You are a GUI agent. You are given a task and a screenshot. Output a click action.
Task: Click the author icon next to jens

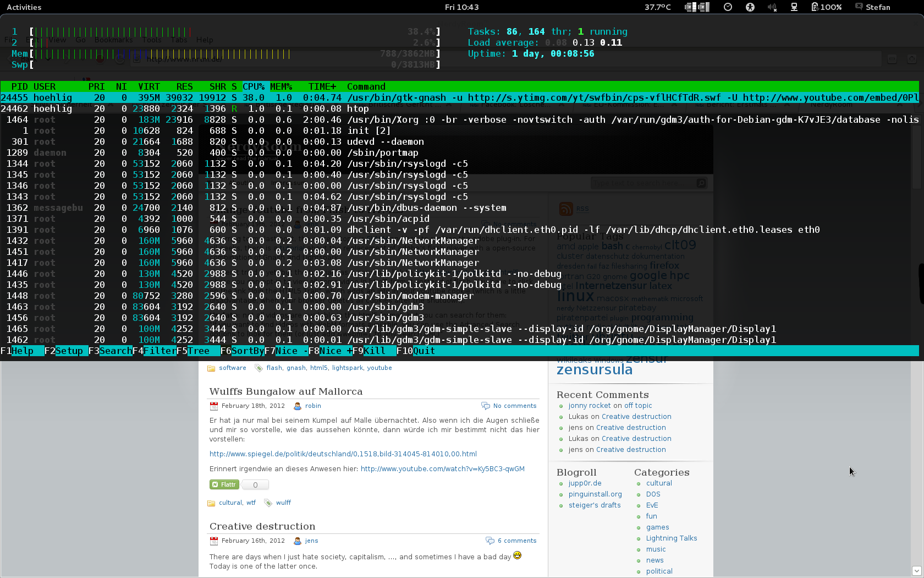click(x=298, y=541)
